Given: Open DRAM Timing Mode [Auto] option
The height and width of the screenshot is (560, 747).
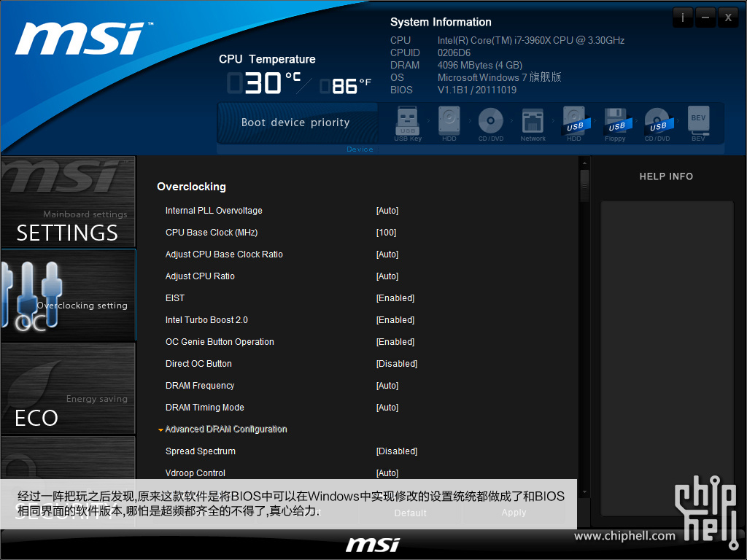Looking at the screenshot, I should pos(387,408).
